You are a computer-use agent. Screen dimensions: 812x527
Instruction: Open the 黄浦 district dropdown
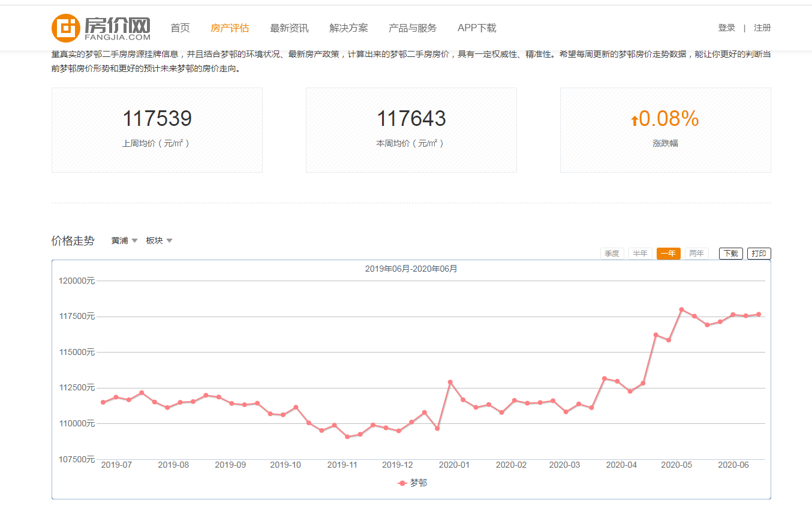tap(120, 240)
